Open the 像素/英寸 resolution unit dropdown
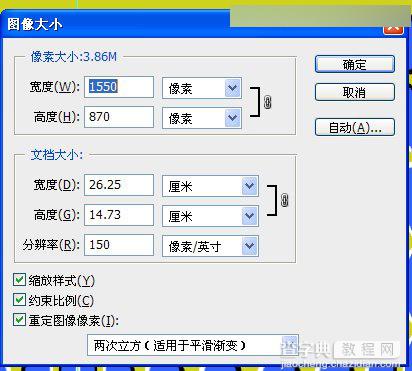 (210, 246)
